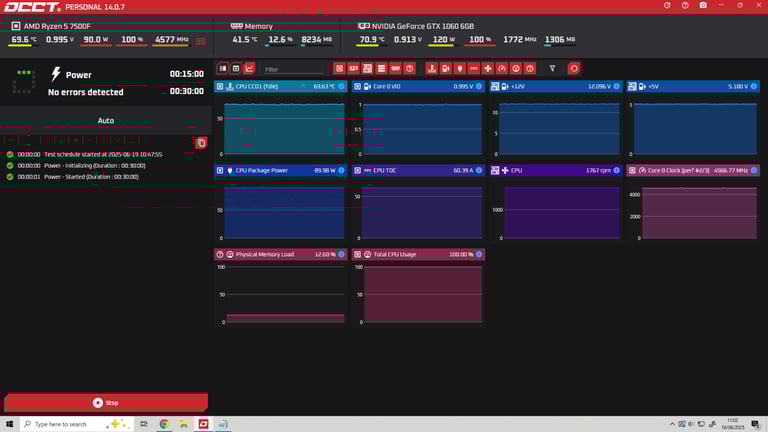Click the sensor Filter text field
Screen dimensions: 768x432
point(294,69)
